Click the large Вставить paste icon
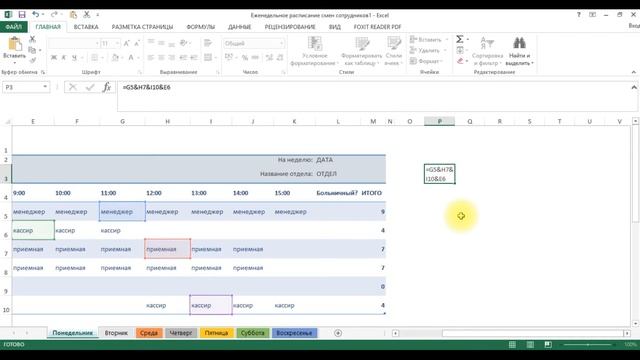The height and width of the screenshot is (360, 640). pos(15,44)
